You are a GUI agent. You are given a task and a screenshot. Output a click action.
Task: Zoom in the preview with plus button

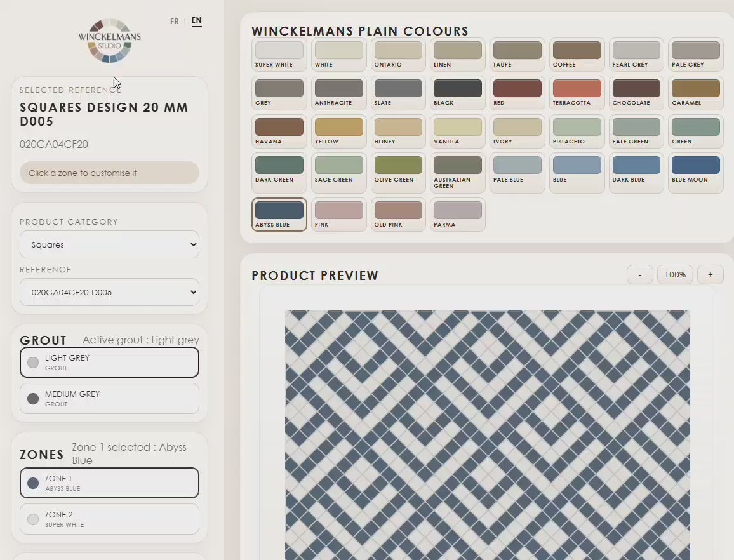click(710, 275)
